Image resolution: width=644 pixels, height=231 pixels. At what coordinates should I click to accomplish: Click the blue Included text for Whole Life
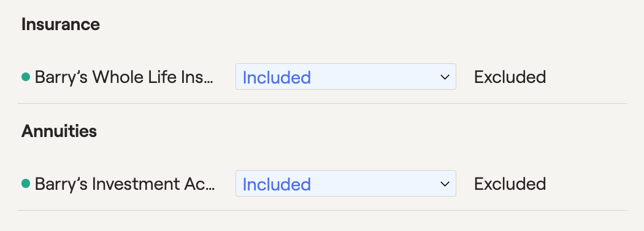[277, 77]
